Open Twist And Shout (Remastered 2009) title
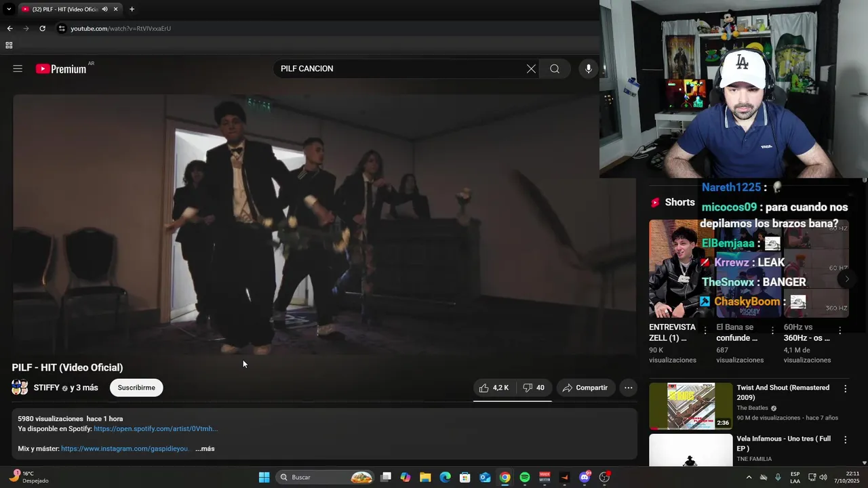 pyautogui.click(x=783, y=392)
